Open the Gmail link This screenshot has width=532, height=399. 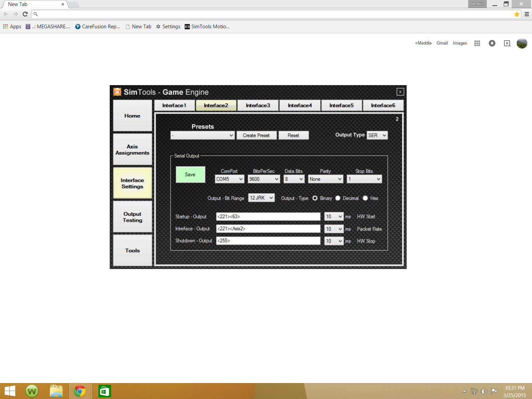tap(442, 43)
